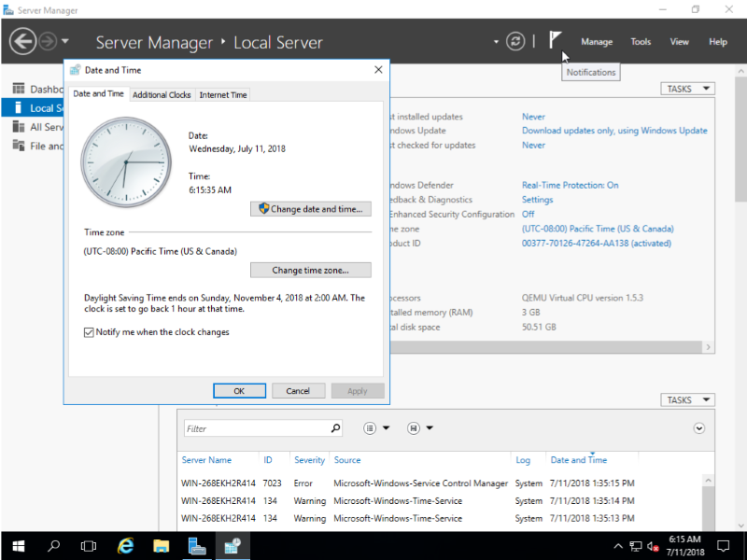Open the Events TASKS dropdown
Image resolution: width=747 pixels, height=560 pixels.
click(687, 400)
